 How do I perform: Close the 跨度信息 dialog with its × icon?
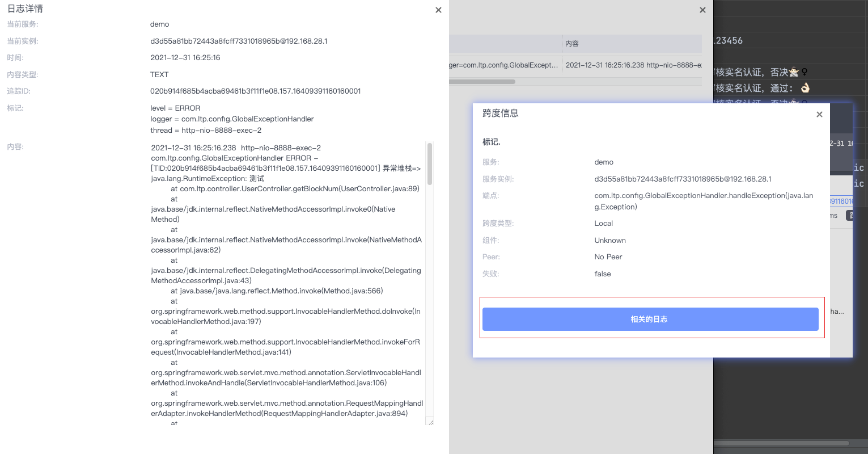pos(819,114)
